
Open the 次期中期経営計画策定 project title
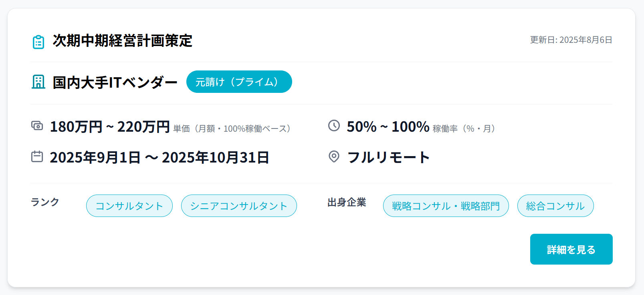pos(123,41)
